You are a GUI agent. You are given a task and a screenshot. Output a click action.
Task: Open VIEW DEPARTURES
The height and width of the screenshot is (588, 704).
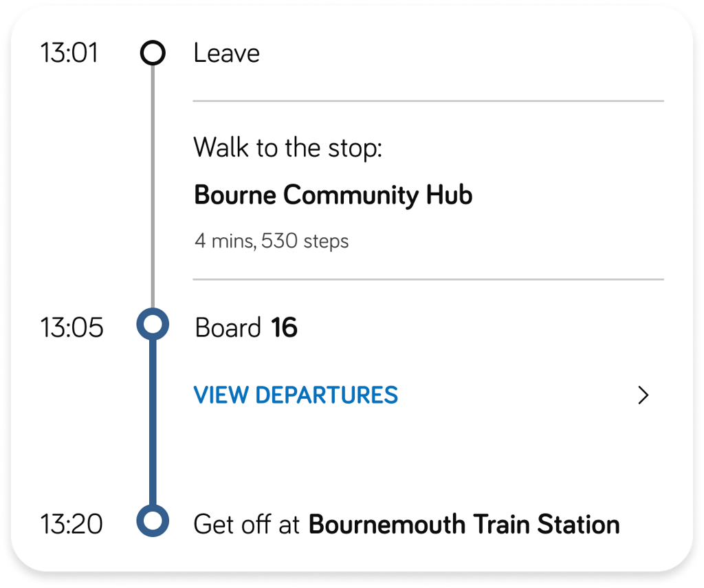(296, 395)
